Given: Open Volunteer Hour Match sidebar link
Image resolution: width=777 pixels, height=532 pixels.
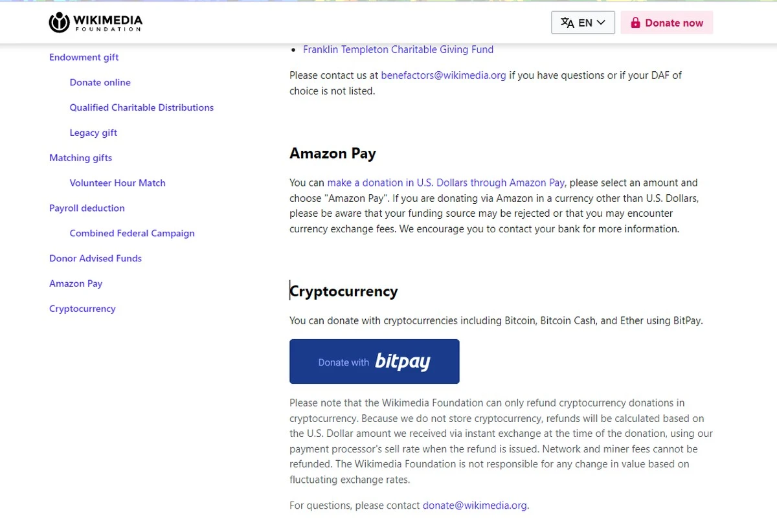Looking at the screenshot, I should 118,183.
